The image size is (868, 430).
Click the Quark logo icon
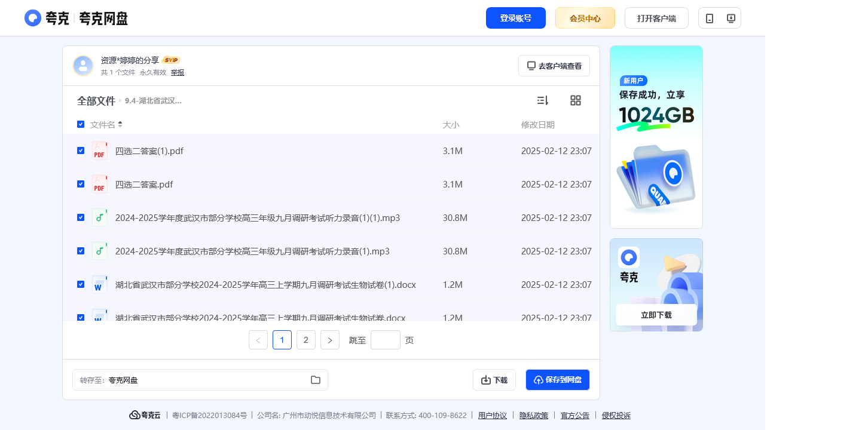tap(33, 18)
